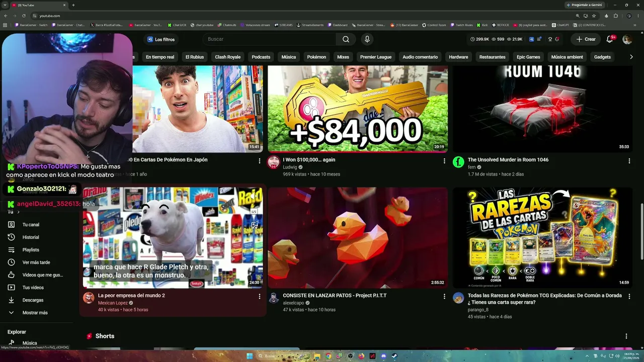
Task: Open options for 'CONSISTE EN LANZAR PATOS' video
Action: [x=444, y=297]
